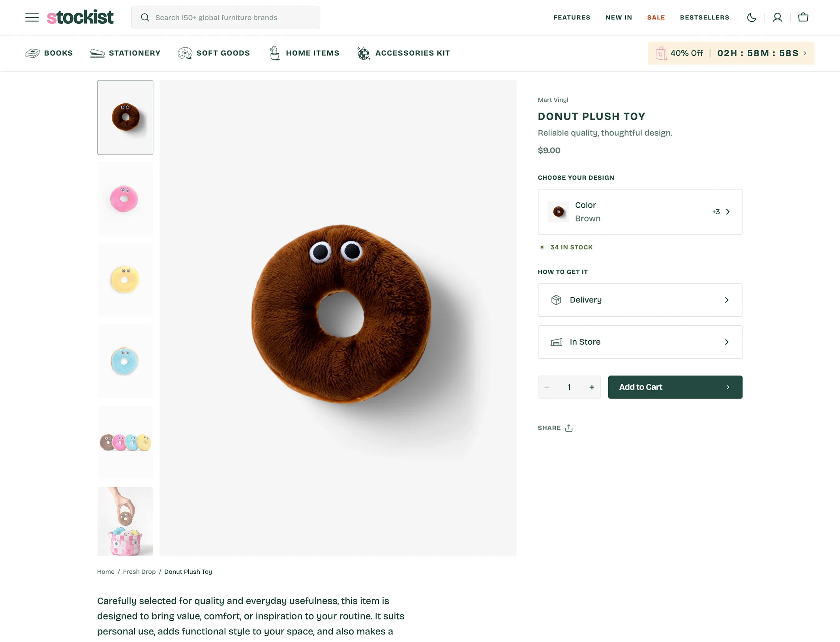Increase quantity with the plus stepper
The width and height of the screenshot is (840, 642).
(x=592, y=387)
